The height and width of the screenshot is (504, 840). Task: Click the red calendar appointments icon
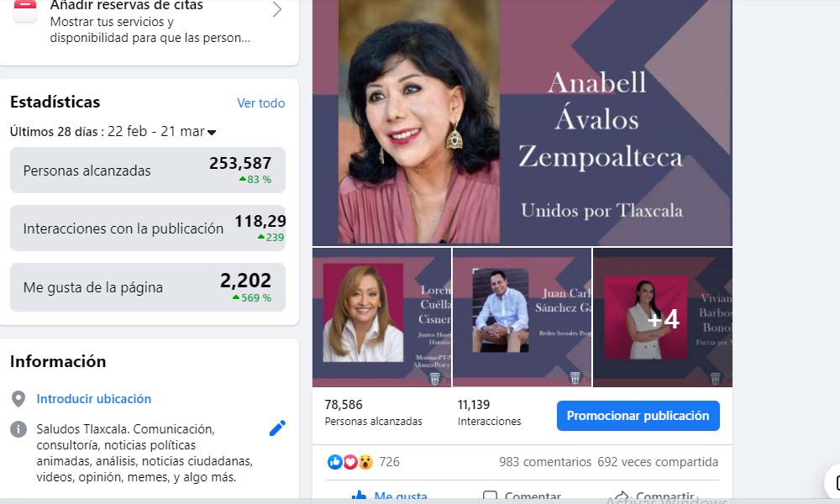[x=24, y=11]
